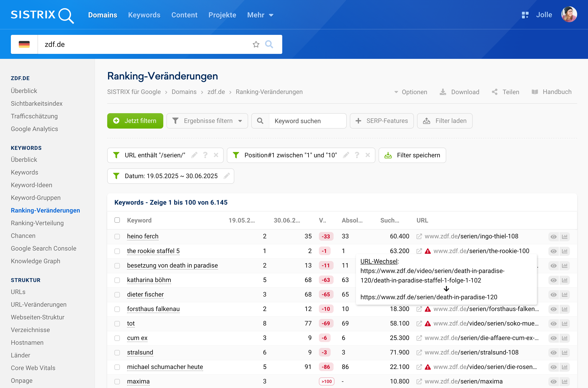
Task: Show chart history for stralsund row
Action: tap(564, 352)
